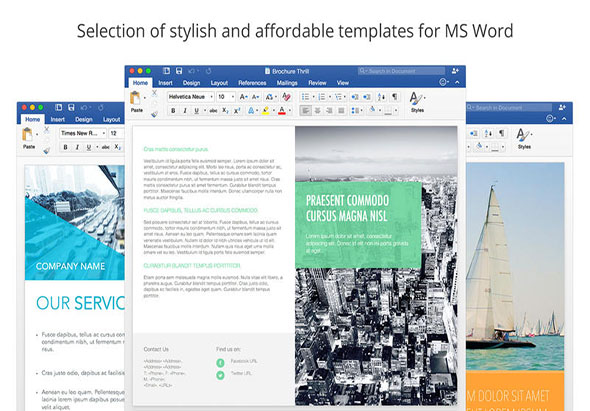Viewport: 590px width, 411px height.
Task: Click Undo arrow in Brochure Thrill title bar
Action: (x=192, y=71)
